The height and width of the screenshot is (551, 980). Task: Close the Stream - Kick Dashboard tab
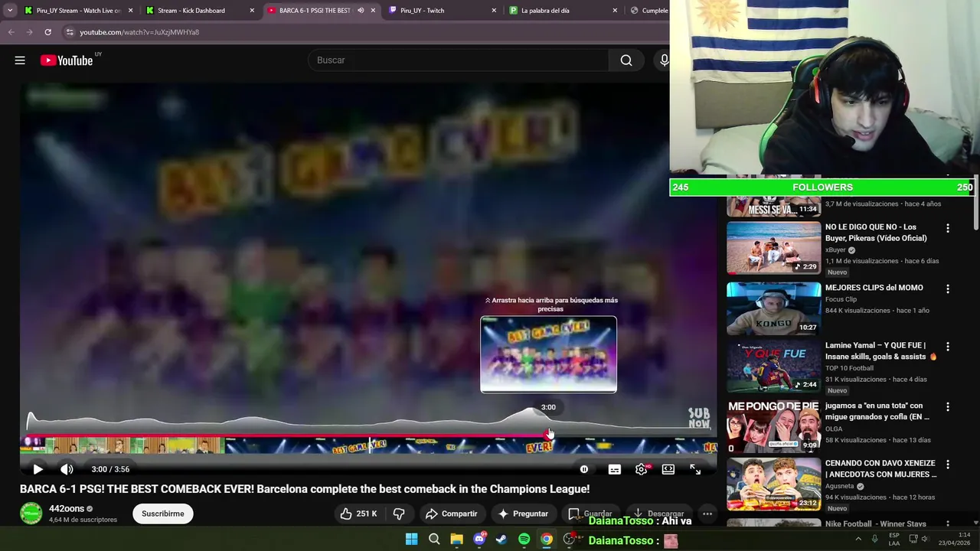pos(252,11)
